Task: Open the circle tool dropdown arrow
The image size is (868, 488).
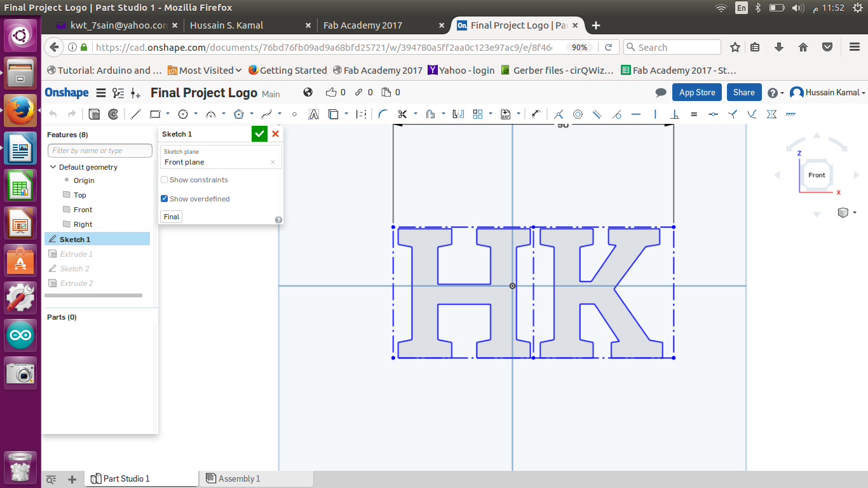Action: pyautogui.click(x=196, y=114)
